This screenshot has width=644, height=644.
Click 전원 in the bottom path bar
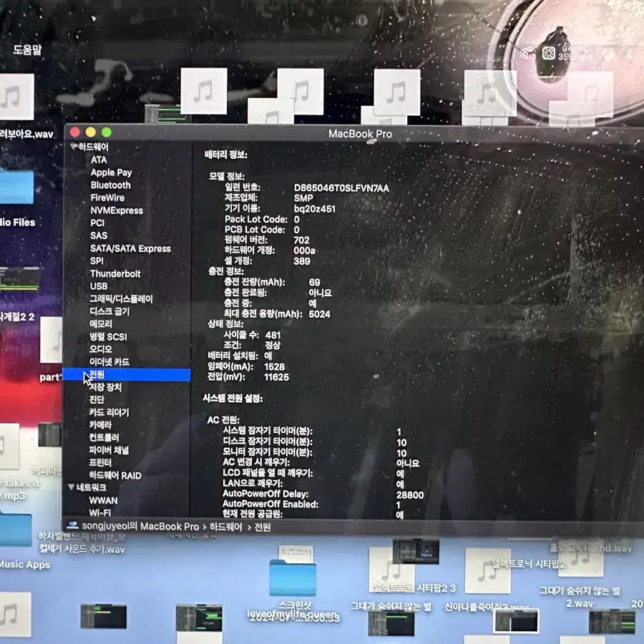point(263,527)
